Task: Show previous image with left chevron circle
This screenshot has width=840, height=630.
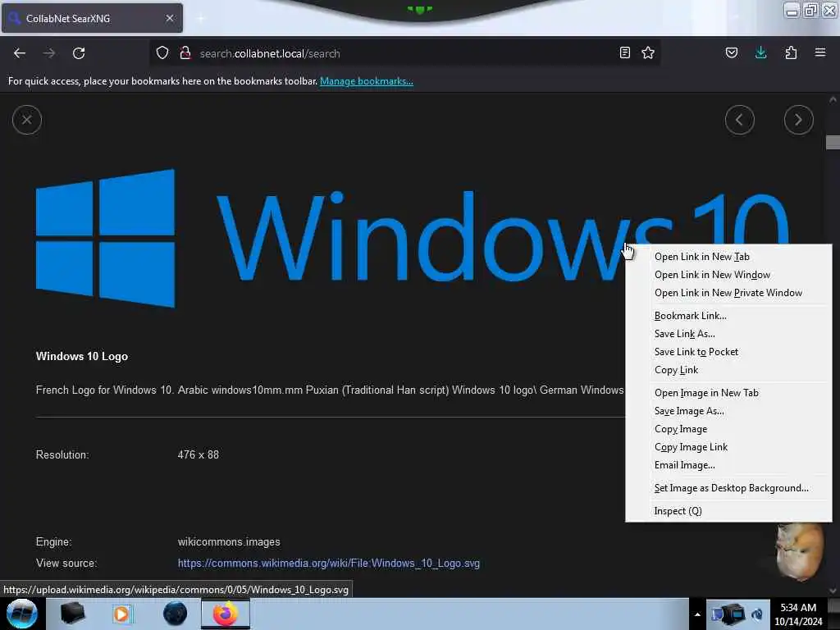Action: [x=740, y=120]
